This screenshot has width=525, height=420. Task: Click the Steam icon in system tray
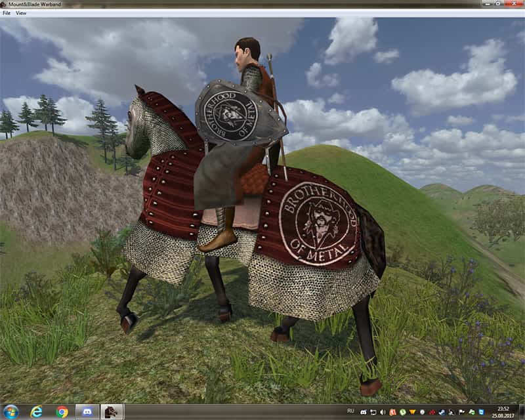442,412
